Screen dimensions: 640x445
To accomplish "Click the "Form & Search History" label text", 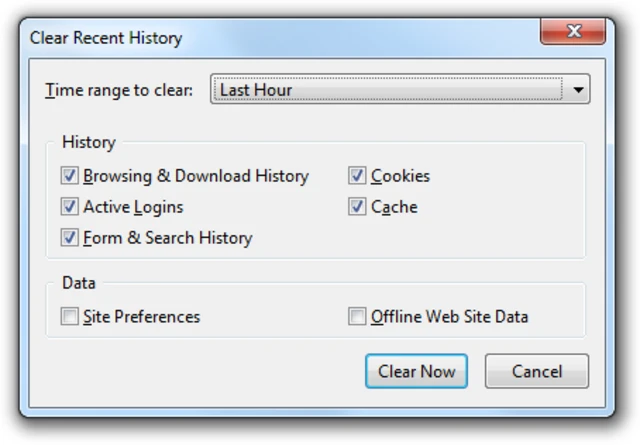I will tap(168, 238).
